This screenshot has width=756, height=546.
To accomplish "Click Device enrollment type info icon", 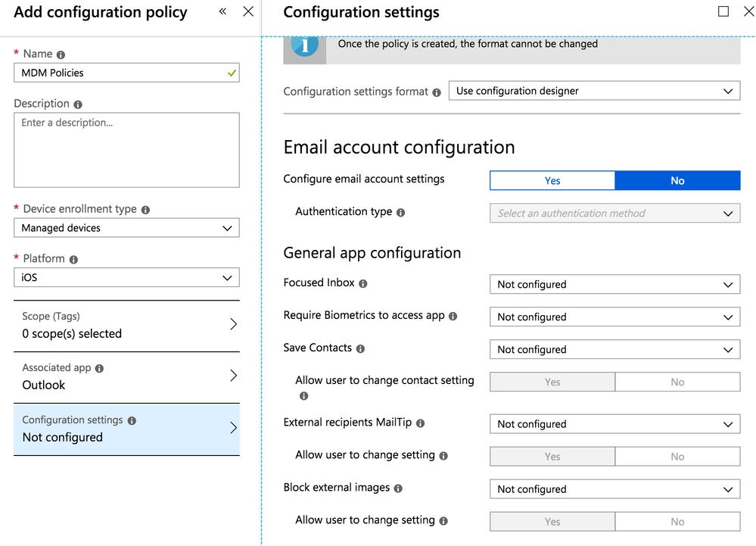I will click(145, 210).
